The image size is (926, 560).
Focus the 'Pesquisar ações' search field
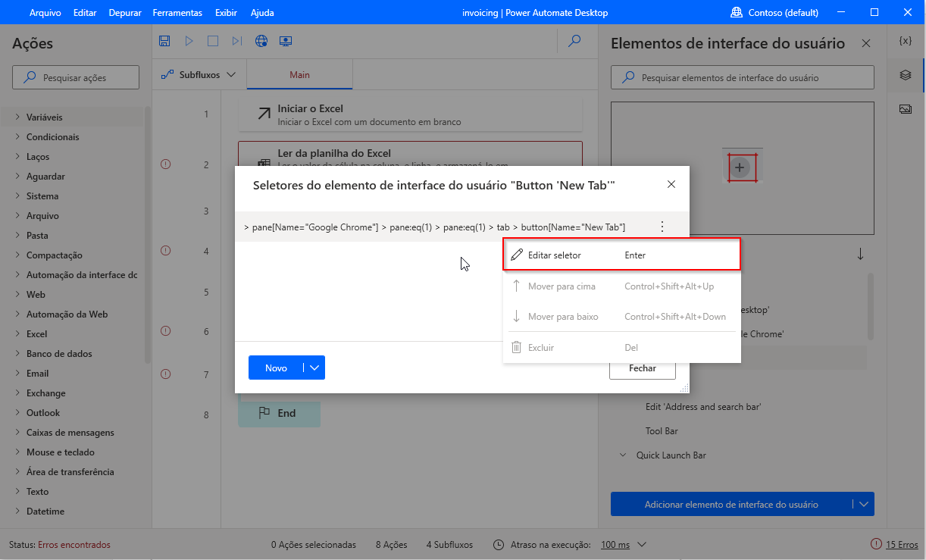[x=76, y=77]
